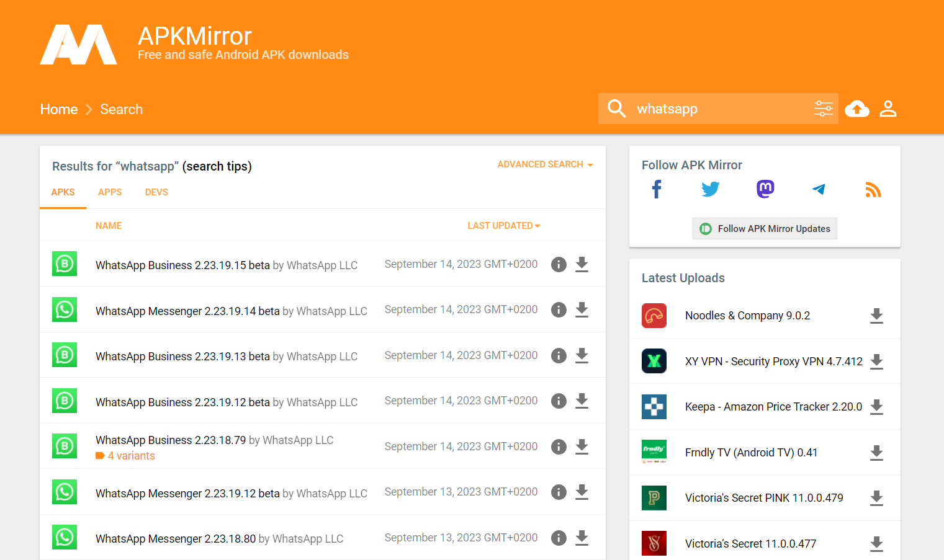Image resolution: width=944 pixels, height=560 pixels.
Task: Download Victoria's Secret PINK 11.0.0.479
Action: coord(876,498)
